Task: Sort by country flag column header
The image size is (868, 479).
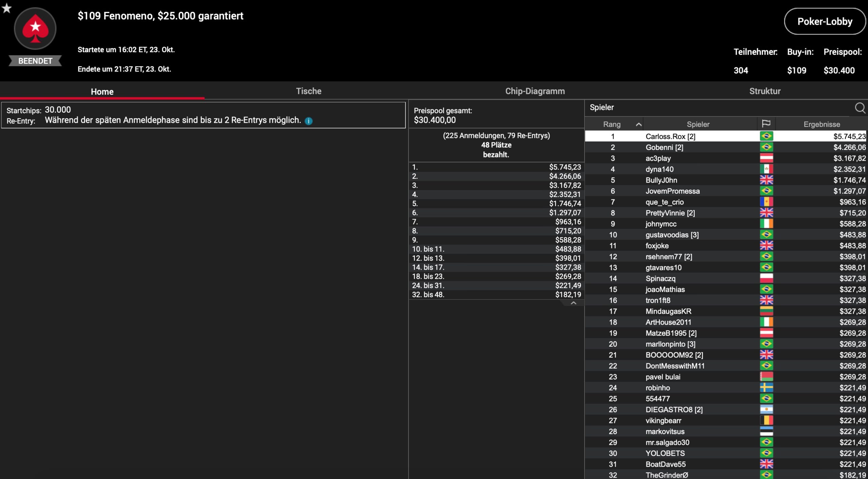Action: click(766, 124)
